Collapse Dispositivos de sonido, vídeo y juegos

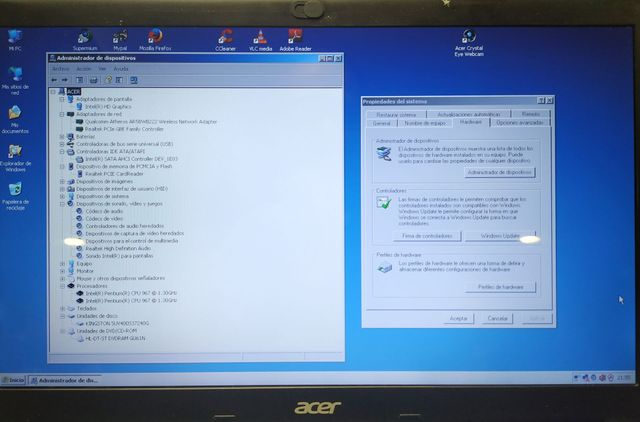tap(62, 204)
